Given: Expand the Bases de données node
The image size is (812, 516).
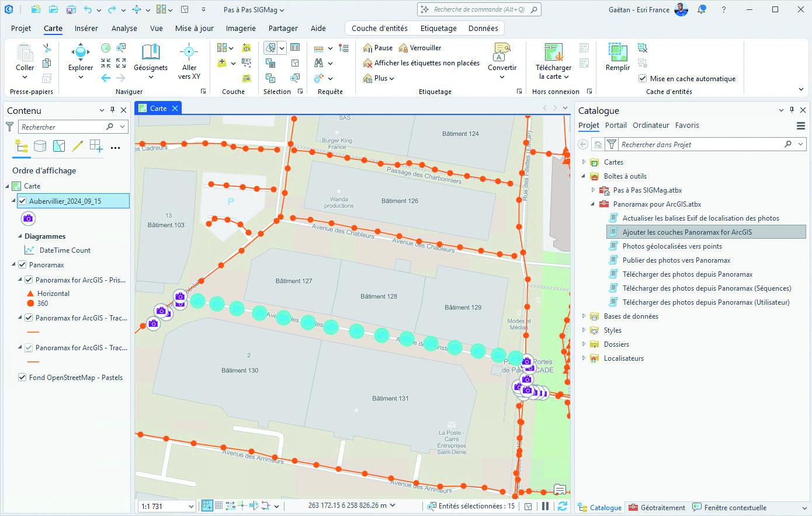Looking at the screenshot, I should pyautogui.click(x=584, y=316).
